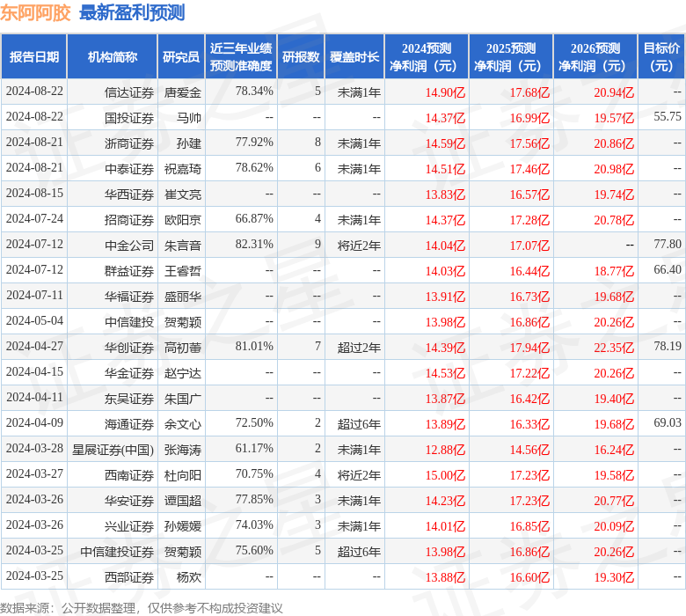Click the 14.90亿 profit forecast
The height and width of the screenshot is (616, 686).
point(445,92)
